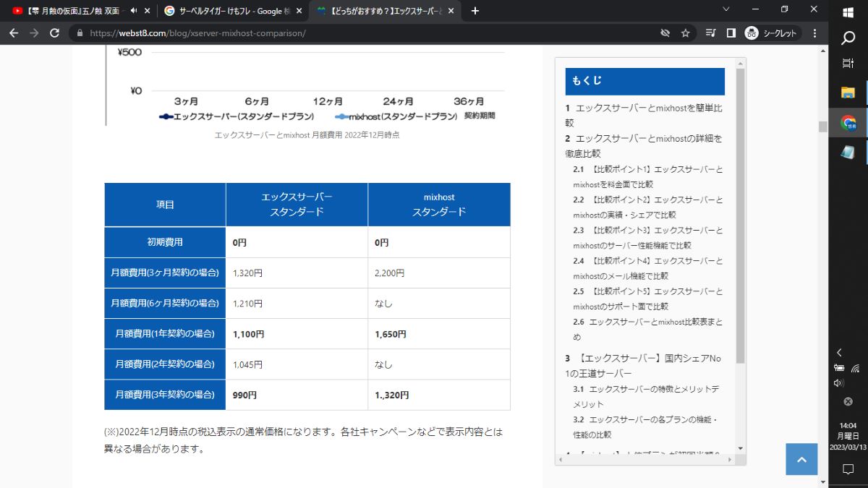Click the main page vertical scrollbar
This screenshot has height=488, width=868.
822,127
